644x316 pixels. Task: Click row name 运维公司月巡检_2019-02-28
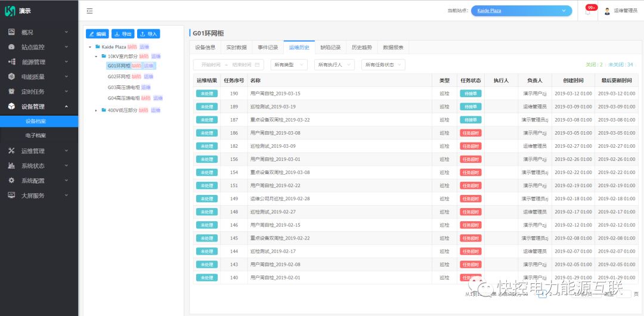(280, 199)
